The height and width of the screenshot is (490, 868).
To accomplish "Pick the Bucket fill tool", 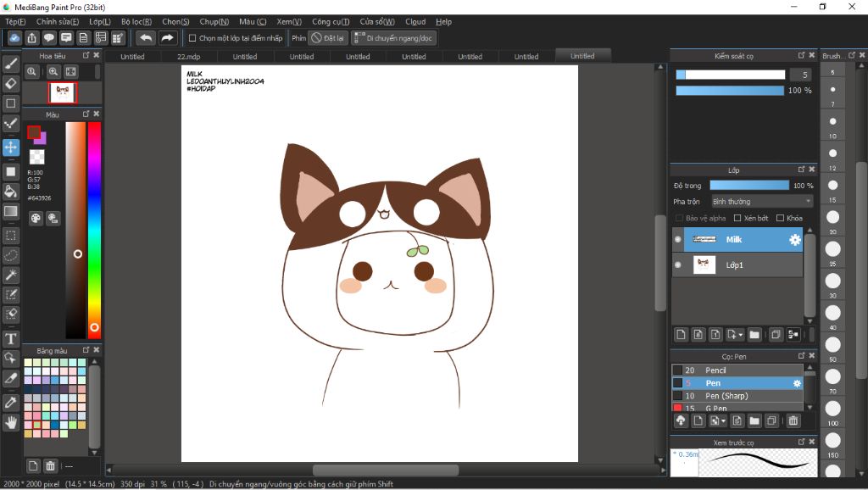I will 11,192.
